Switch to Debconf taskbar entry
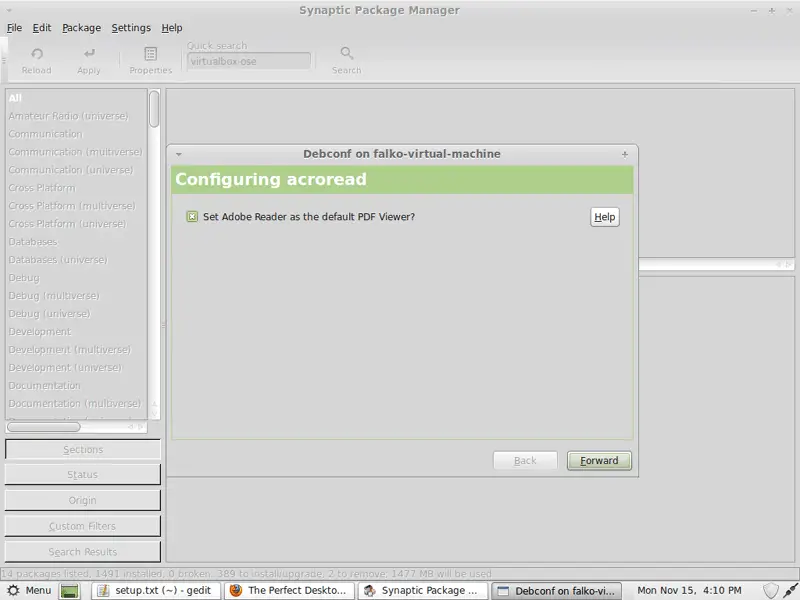The height and width of the screenshot is (600, 800). (x=557, y=591)
